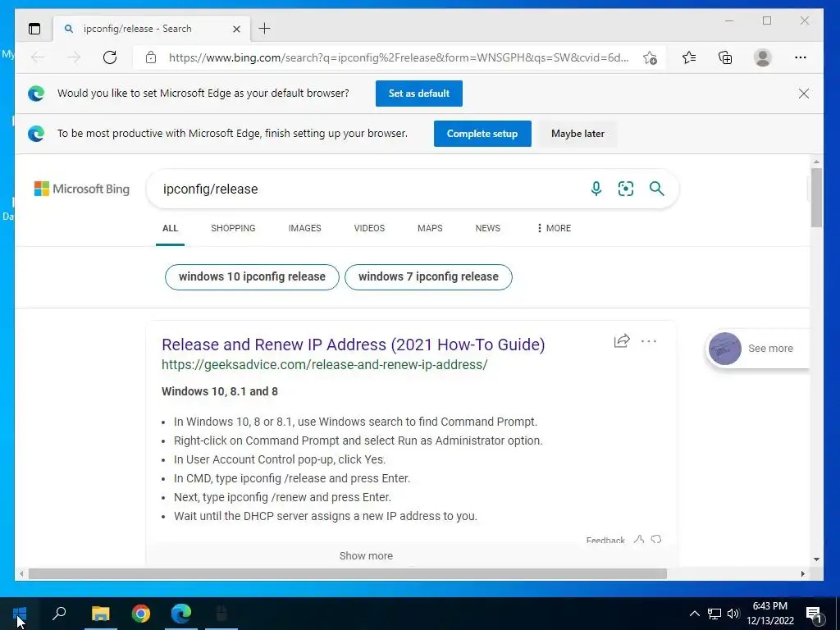Switch to the VIDEOS tab
The height and width of the screenshot is (630, 840).
coord(369,228)
